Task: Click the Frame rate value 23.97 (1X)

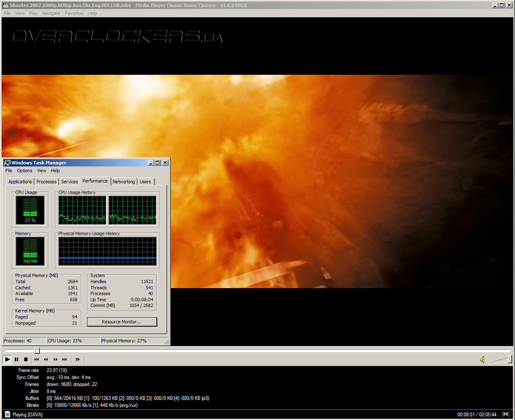Action: 57,370
